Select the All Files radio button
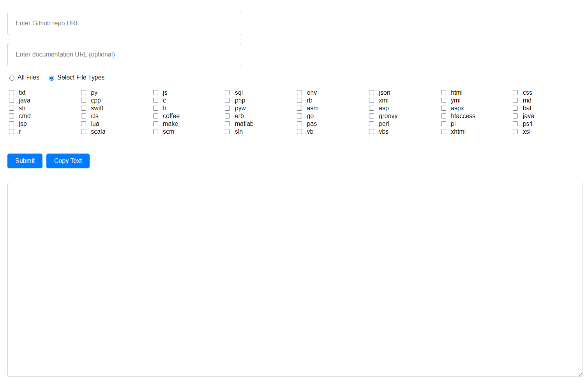Viewport: 588px width, 387px height. [12, 78]
